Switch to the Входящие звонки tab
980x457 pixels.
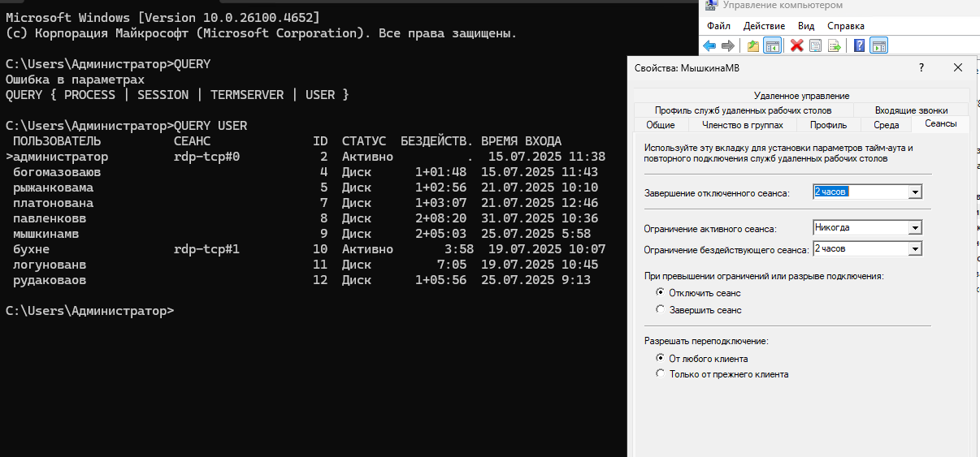912,110
